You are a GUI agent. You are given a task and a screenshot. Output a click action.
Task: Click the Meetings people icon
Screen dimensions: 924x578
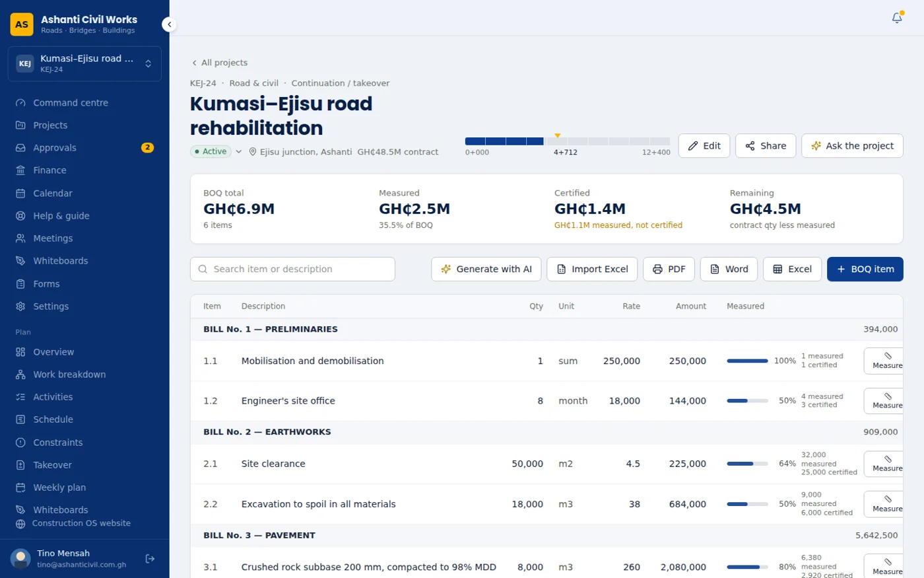pyautogui.click(x=20, y=238)
